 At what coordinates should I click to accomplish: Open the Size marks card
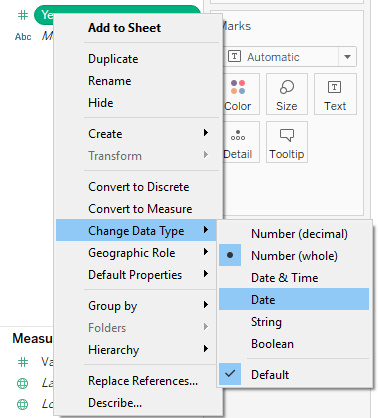click(x=287, y=94)
